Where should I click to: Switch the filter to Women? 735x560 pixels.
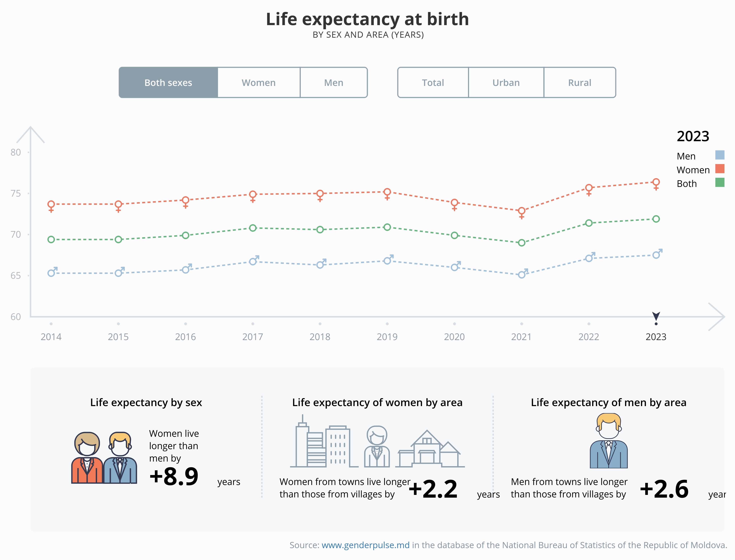coord(259,82)
